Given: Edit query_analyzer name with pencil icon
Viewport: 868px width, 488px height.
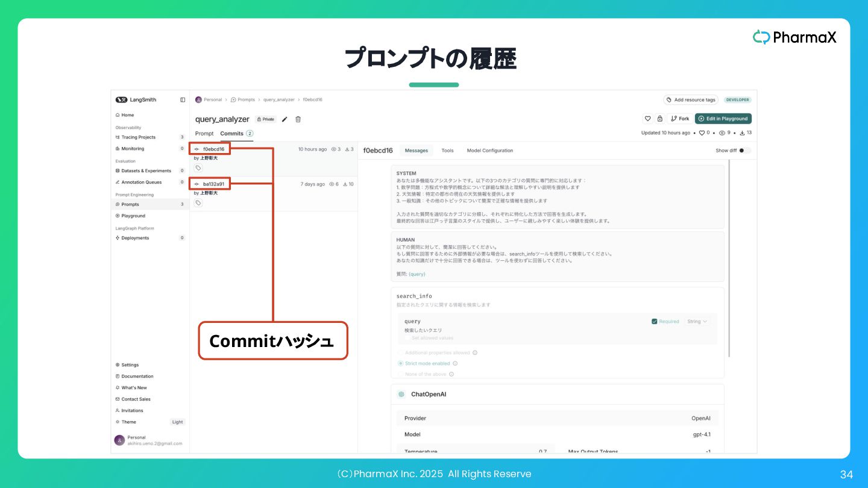Looking at the screenshot, I should coord(285,119).
